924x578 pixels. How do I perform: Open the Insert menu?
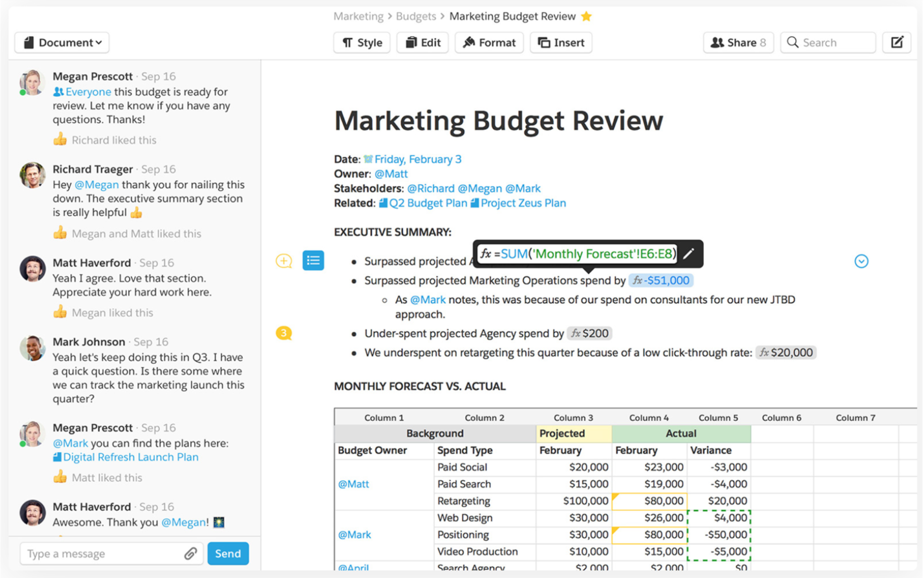(561, 43)
